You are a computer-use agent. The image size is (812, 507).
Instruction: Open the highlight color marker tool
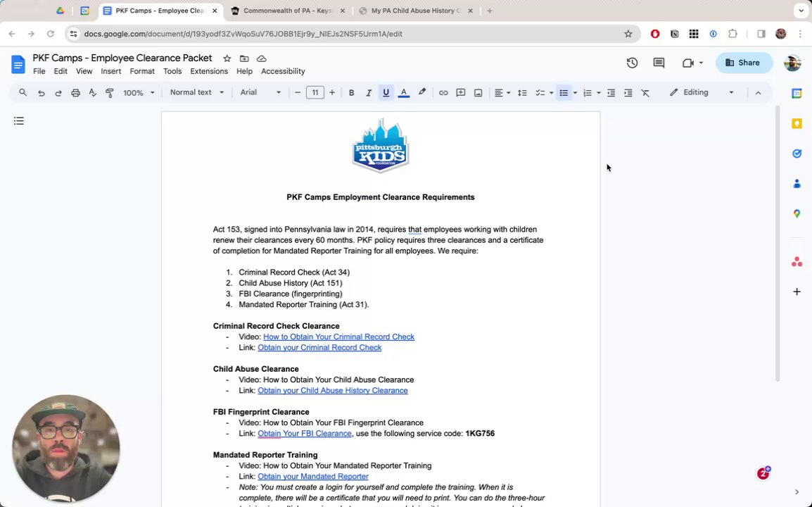[422, 93]
